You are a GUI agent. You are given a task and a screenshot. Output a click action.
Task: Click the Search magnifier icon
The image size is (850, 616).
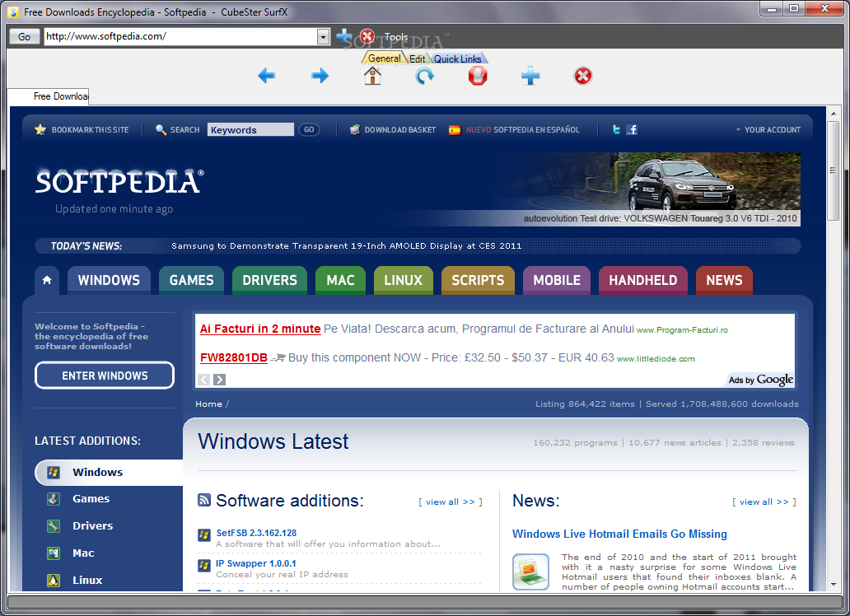pyautogui.click(x=161, y=129)
